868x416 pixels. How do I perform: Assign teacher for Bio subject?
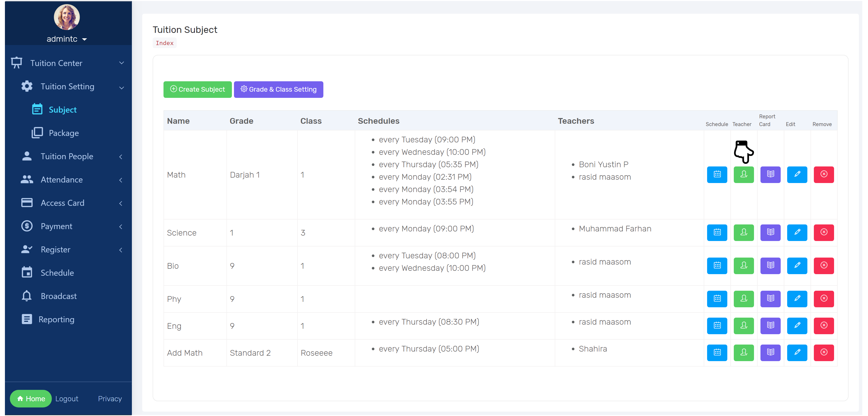pos(743,266)
